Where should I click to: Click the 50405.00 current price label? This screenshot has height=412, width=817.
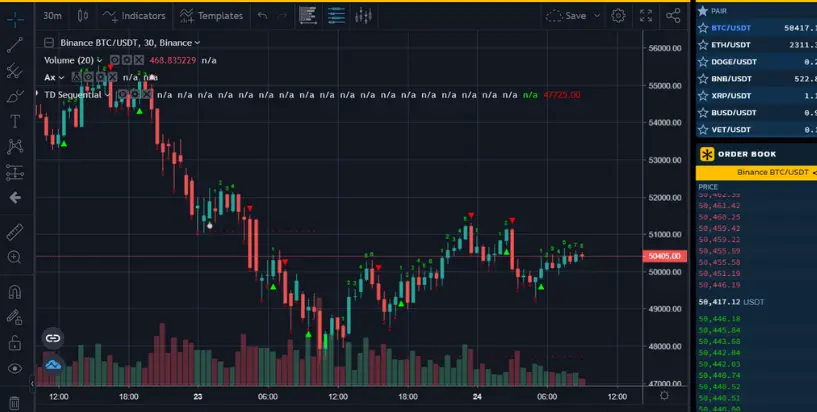665,256
